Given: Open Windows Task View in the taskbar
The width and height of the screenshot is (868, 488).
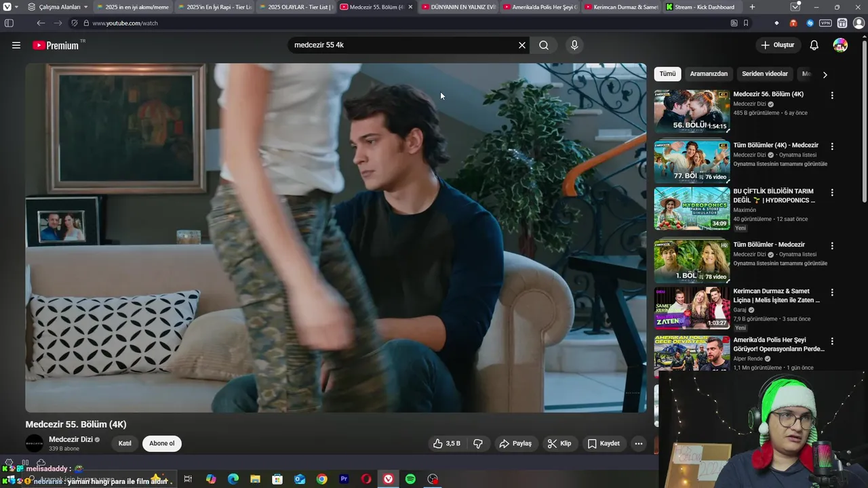Looking at the screenshot, I should pos(188,479).
